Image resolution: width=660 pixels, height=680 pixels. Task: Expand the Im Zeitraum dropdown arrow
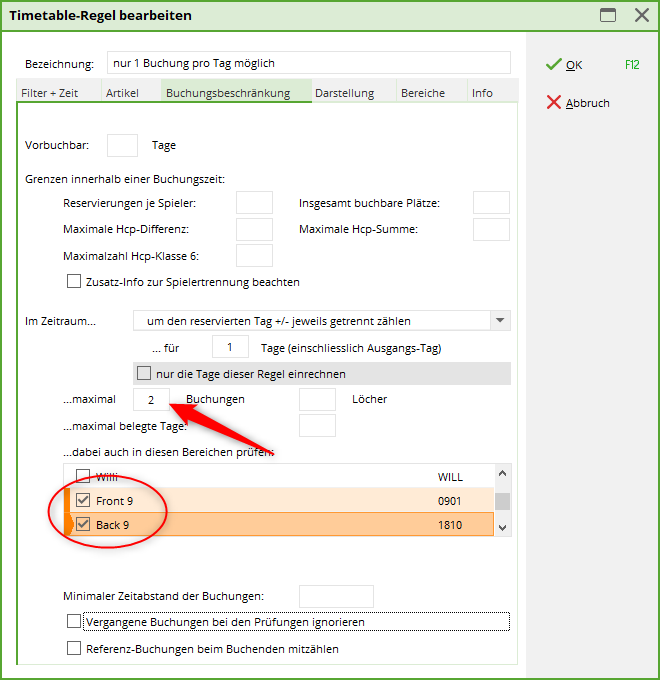pyautogui.click(x=499, y=321)
